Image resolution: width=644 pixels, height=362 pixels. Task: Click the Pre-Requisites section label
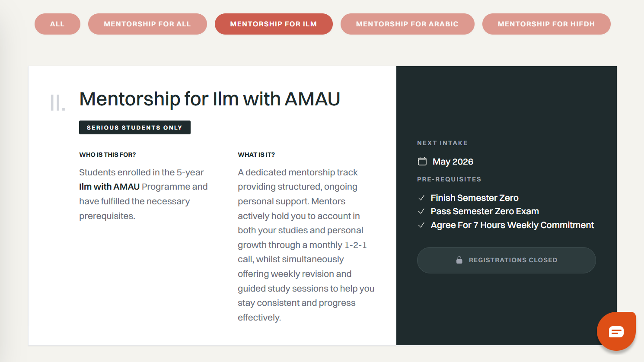(449, 179)
